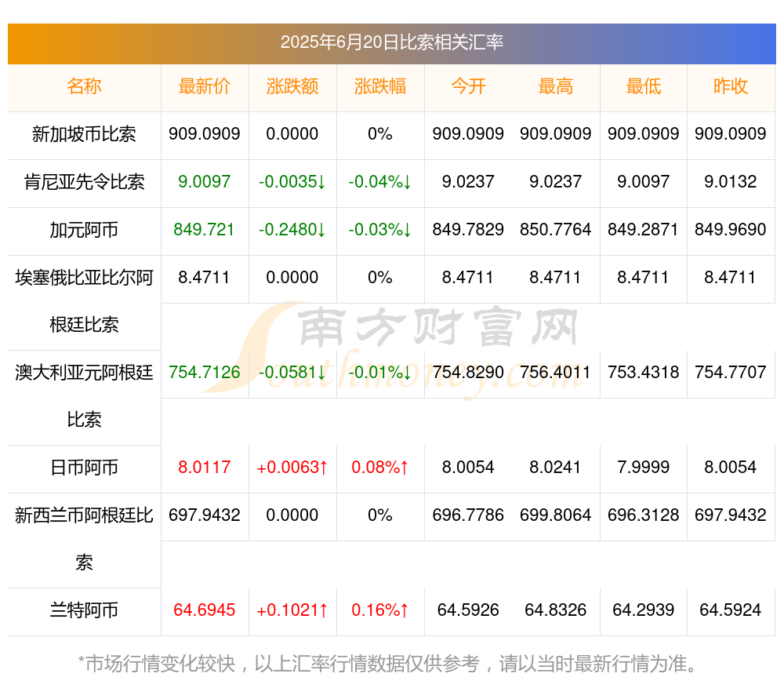Click the opening value 696.7786
The height and width of the screenshot is (688, 784).
(x=468, y=515)
